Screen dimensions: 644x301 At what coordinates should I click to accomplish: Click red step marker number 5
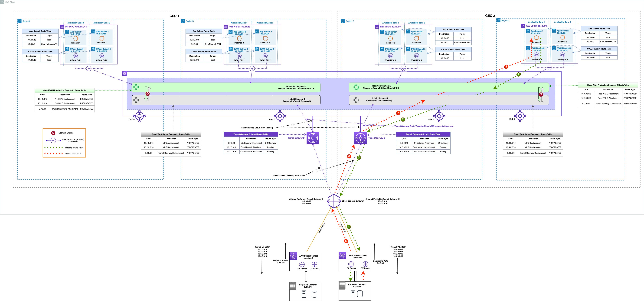[346, 241]
